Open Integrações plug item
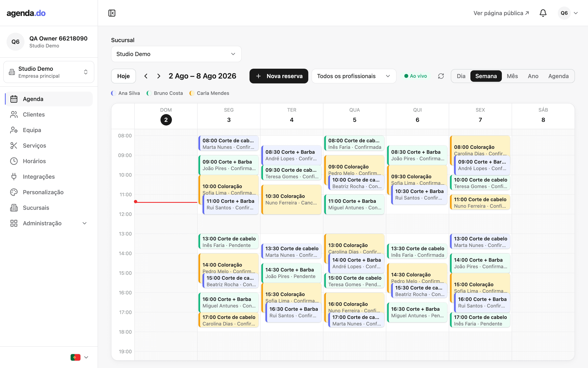This screenshot has height=368, width=588. [49, 177]
